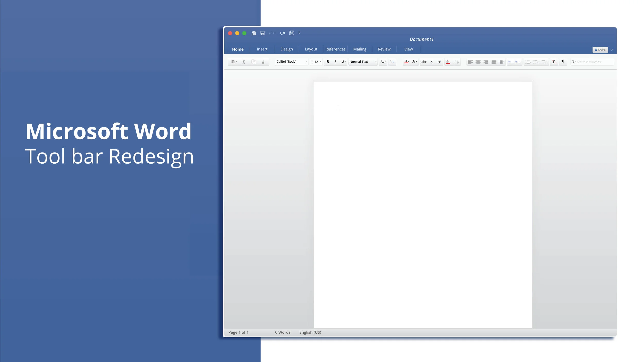Toggle bold formatting
Viewport: 644px width, 362px height.
pos(328,62)
